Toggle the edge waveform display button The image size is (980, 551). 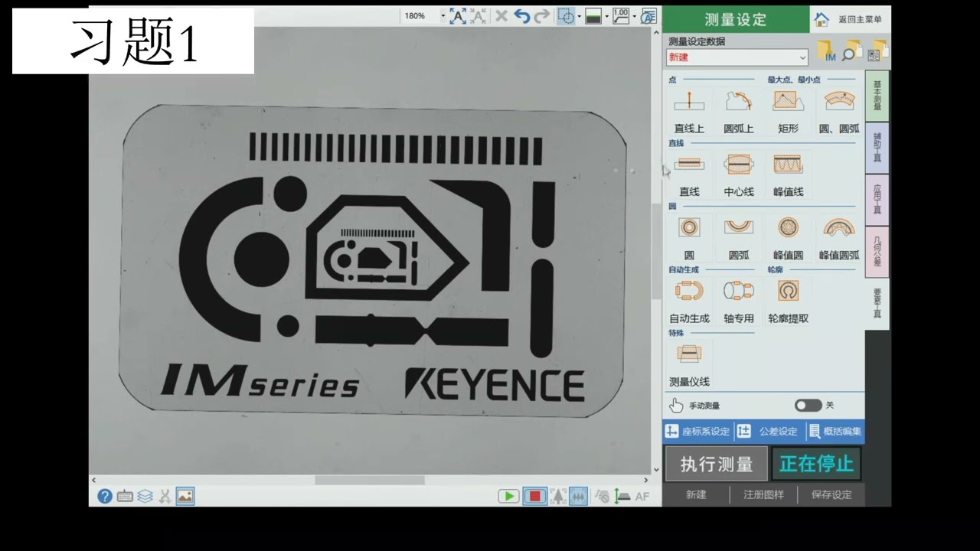(579, 496)
